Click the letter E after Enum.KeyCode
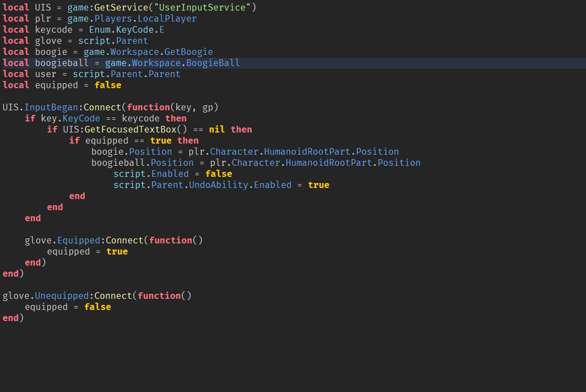This screenshot has height=392, width=586. click(162, 30)
